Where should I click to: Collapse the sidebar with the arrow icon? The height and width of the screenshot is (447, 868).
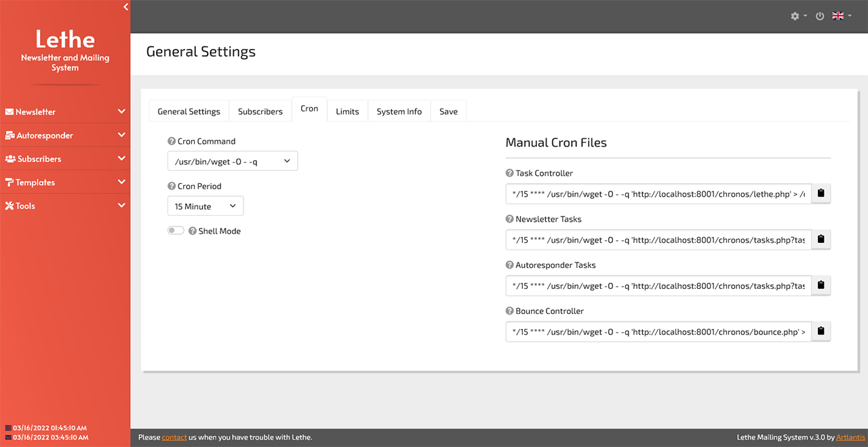(125, 7)
